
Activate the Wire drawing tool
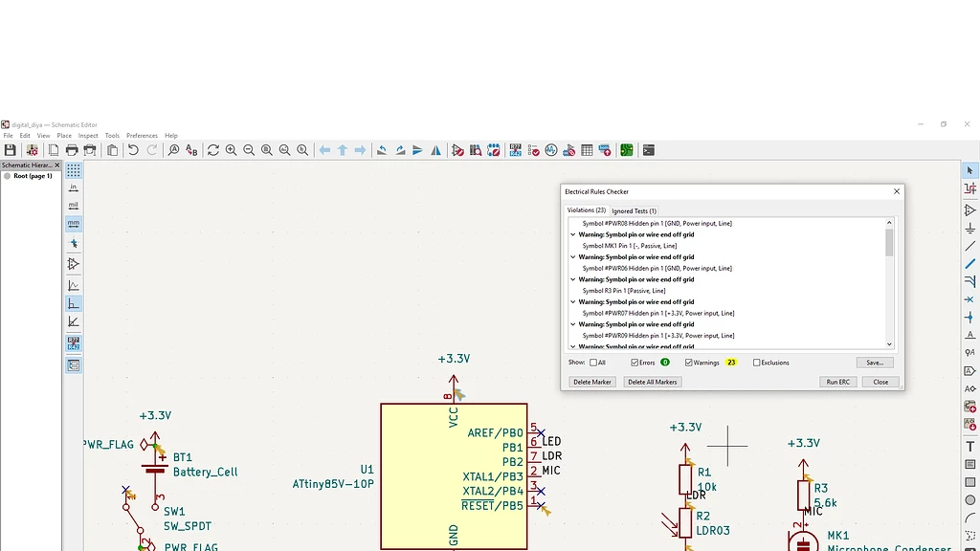coord(969,245)
